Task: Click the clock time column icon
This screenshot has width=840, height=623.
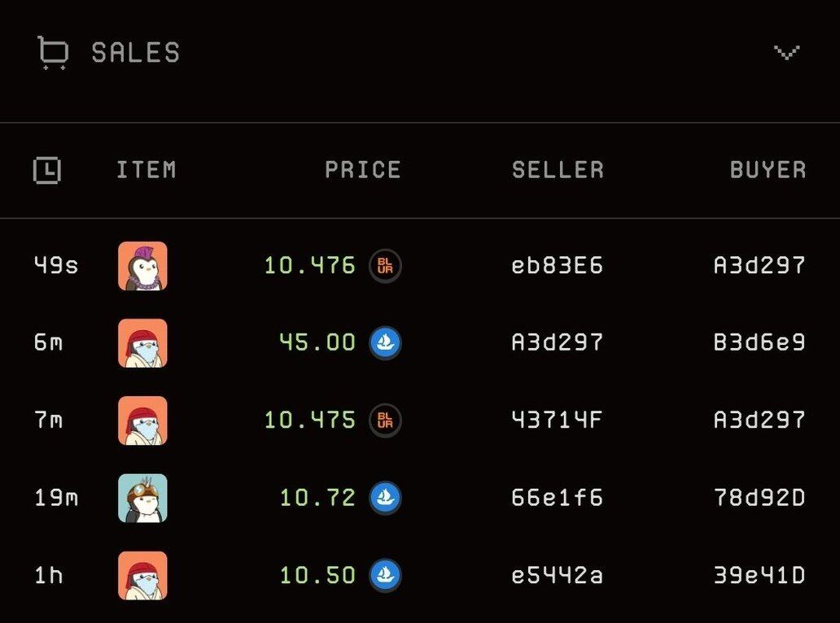Action: 47,170
